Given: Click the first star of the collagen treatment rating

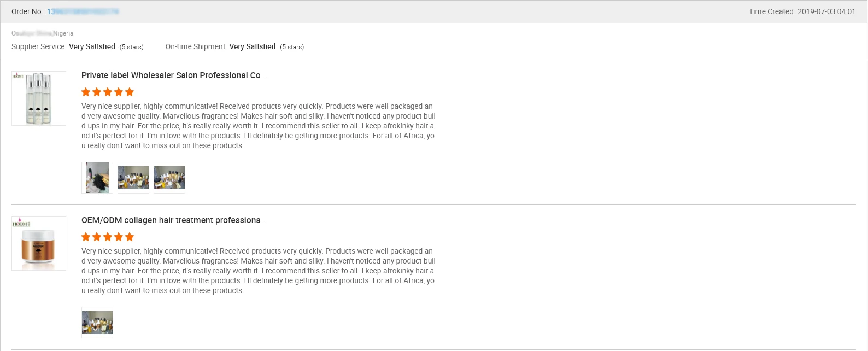Looking at the screenshot, I should pos(86,237).
